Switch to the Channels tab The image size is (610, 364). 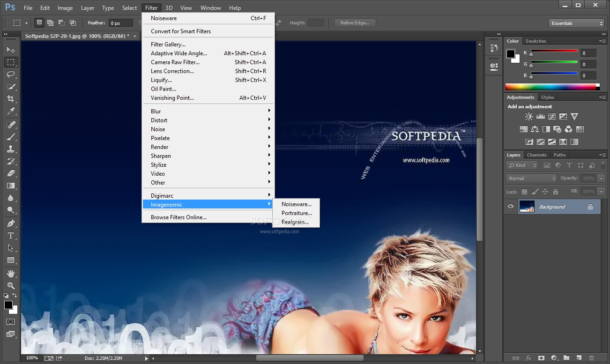point(536,155)
